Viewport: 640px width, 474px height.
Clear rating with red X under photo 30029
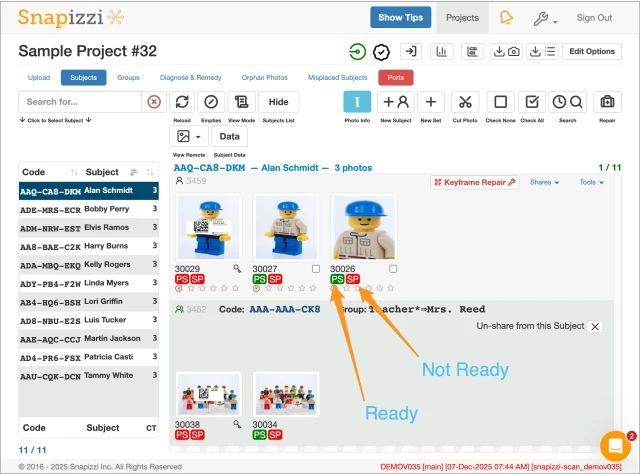(178, 289)
